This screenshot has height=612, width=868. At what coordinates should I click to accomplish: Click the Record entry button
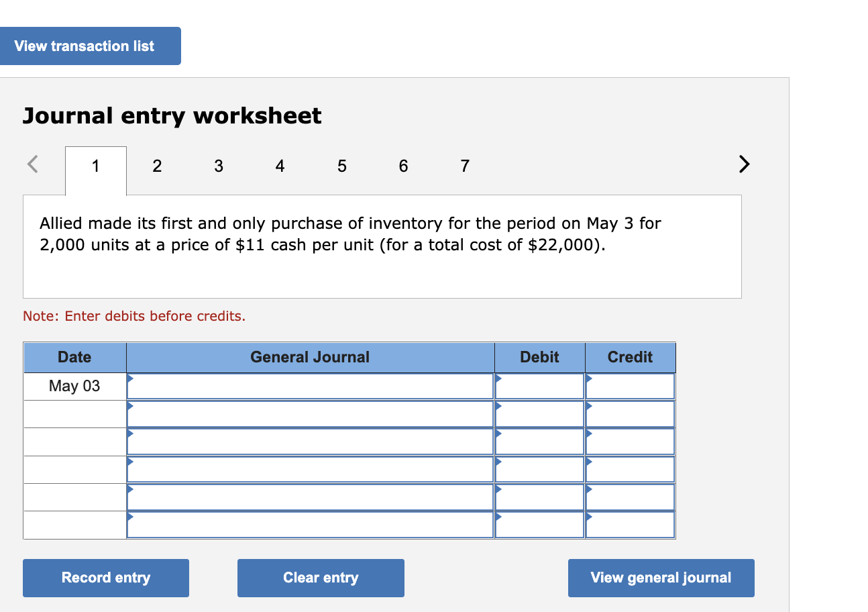(x=106, y=578)
